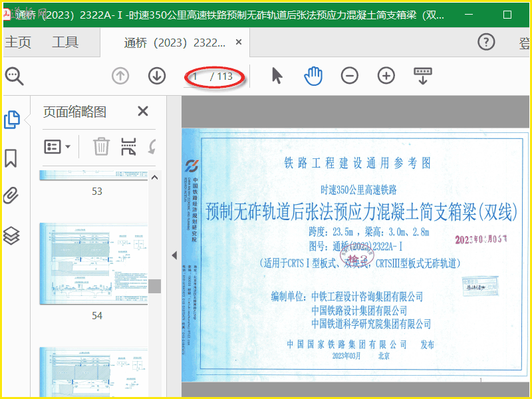This screenshot has height=399, width=532.
Task: Switch to the 工具 tab
Action: (65, 43)
